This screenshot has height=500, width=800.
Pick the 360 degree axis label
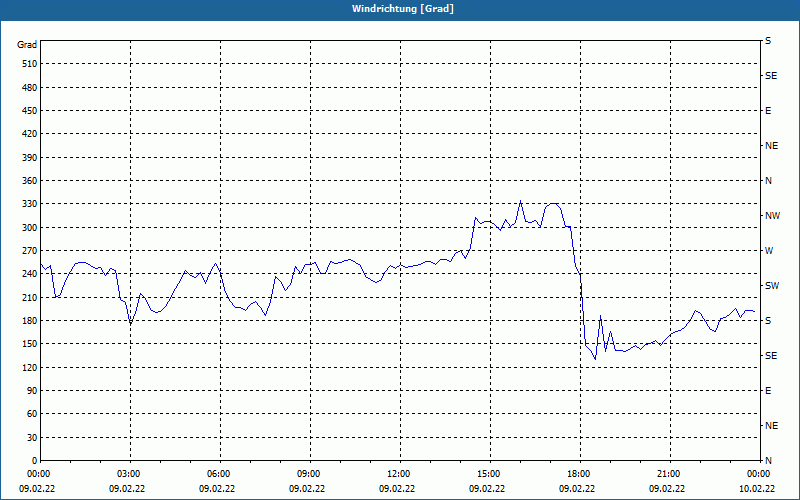[30, 181]
